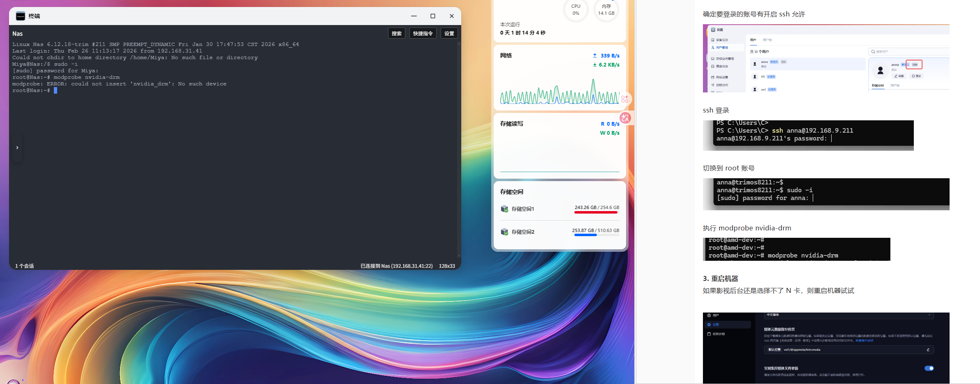
Task: Click the 搜索用户 search field in settings screenshot
Action: point(909,51)
